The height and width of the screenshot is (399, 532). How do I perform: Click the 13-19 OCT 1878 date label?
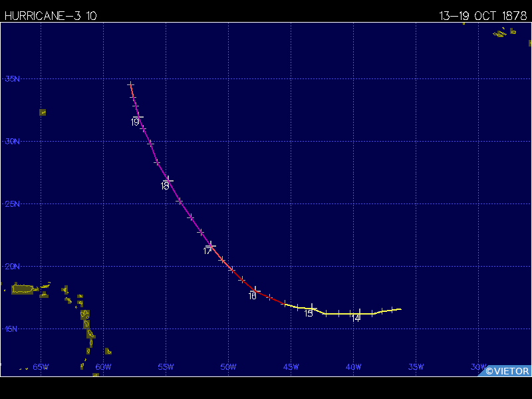483,15
